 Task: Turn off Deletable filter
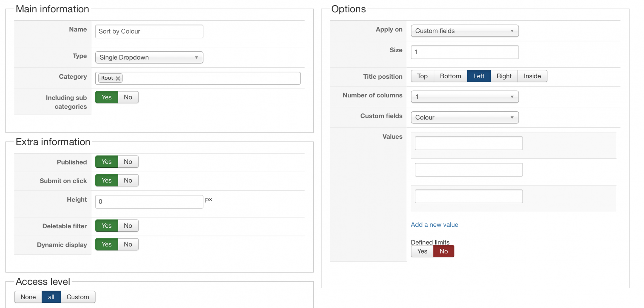128,226
